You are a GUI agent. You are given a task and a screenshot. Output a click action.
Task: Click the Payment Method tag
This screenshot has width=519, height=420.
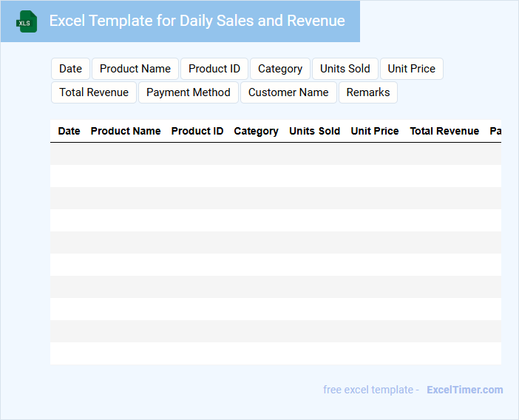[x=188, y=92]
